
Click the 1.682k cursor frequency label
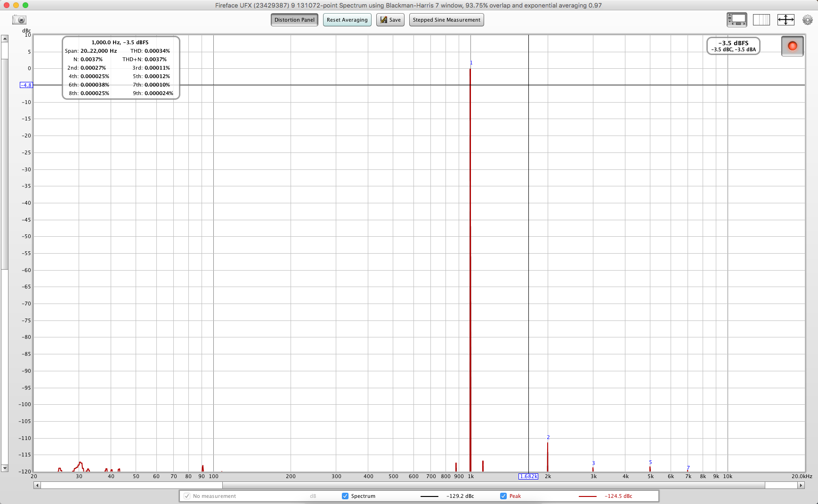528,476
